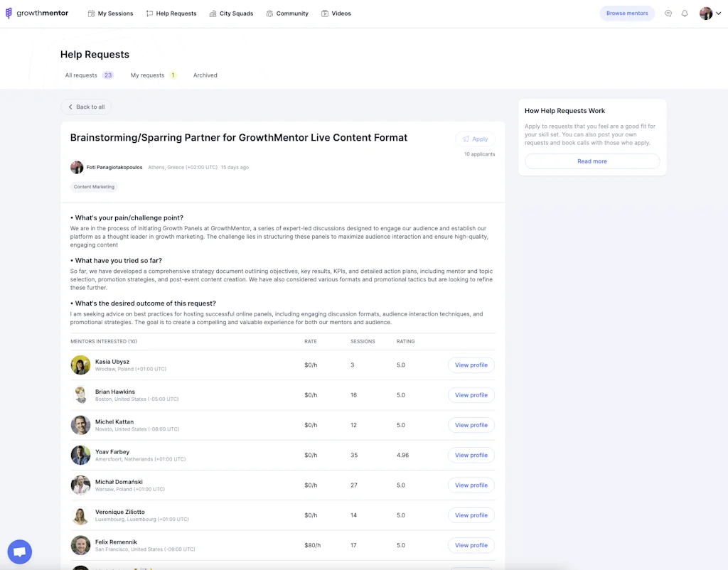Click the Browse mentors button
This screenshot has width=728, height=570.
coord(626,13)
